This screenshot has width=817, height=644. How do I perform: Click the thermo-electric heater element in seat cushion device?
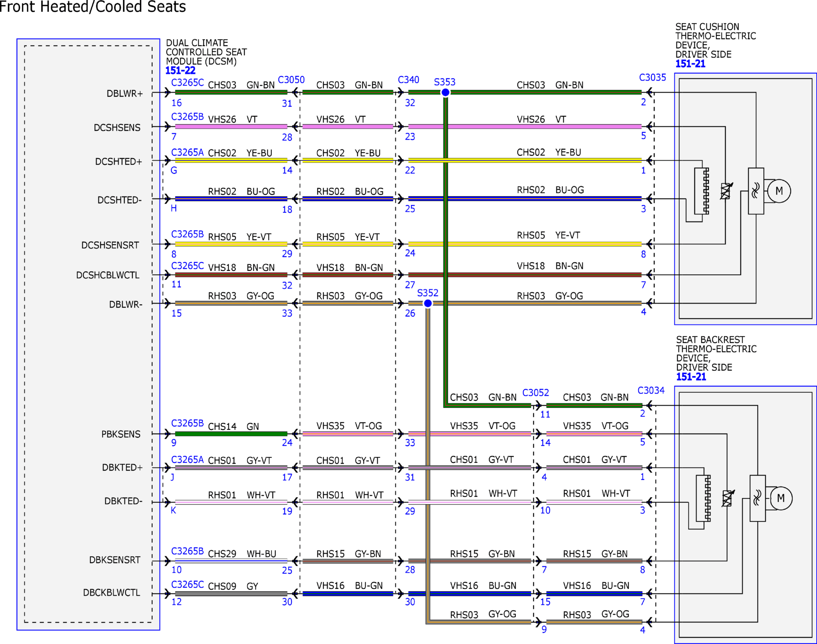pos(702,191)
